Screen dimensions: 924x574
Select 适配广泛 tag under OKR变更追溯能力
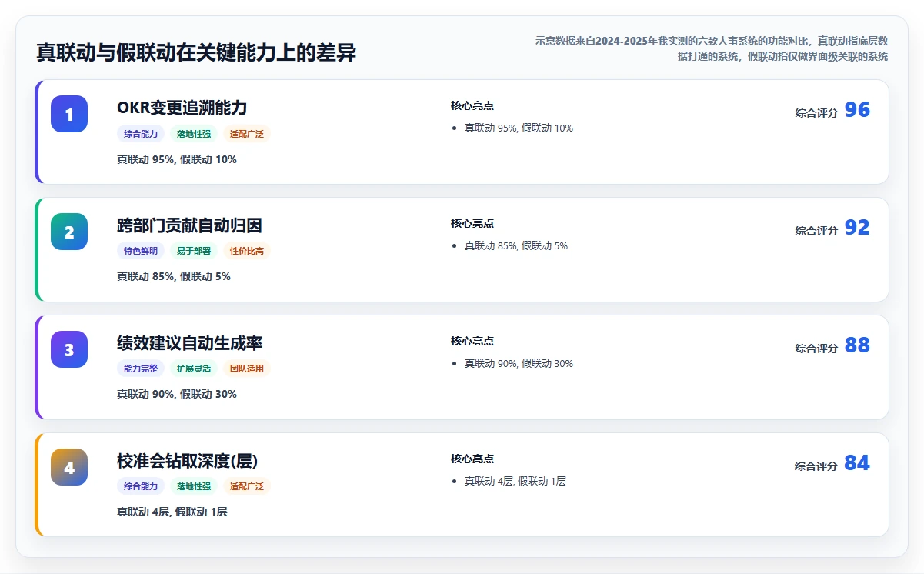[247, 134]
